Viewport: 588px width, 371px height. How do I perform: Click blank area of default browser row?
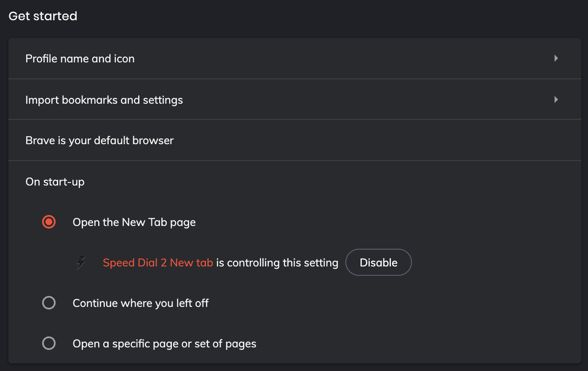(x=358, y=140)
